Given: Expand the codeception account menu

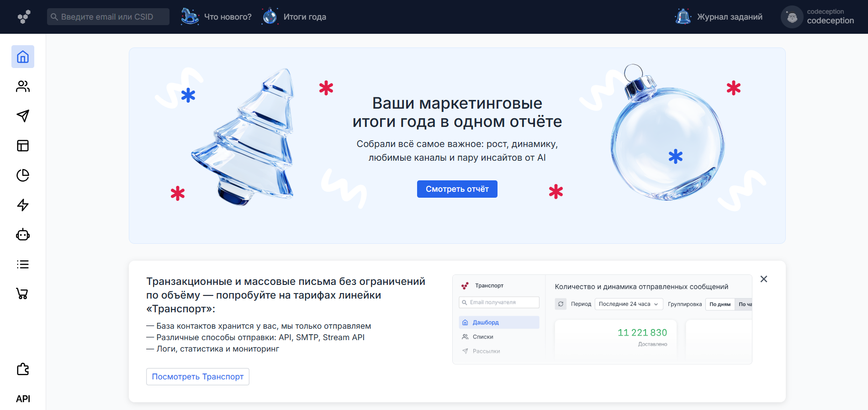Looking at the screenshot, I should [818, 17].
